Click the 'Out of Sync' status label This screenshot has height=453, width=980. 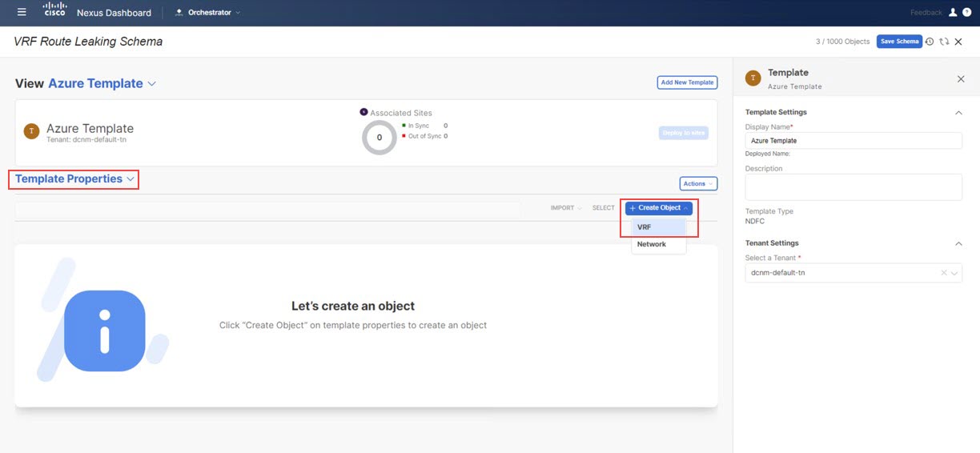(x=424, y=136)
